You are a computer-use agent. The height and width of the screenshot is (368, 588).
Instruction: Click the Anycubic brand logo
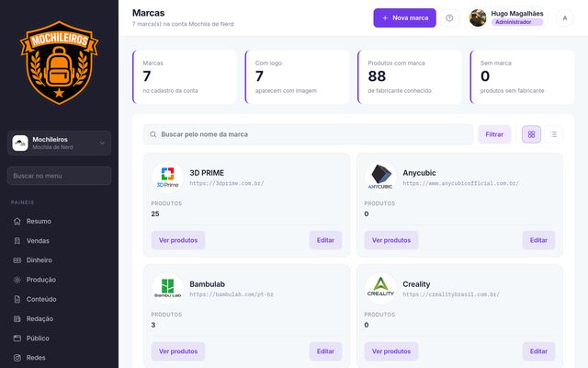tap(380, 178)
